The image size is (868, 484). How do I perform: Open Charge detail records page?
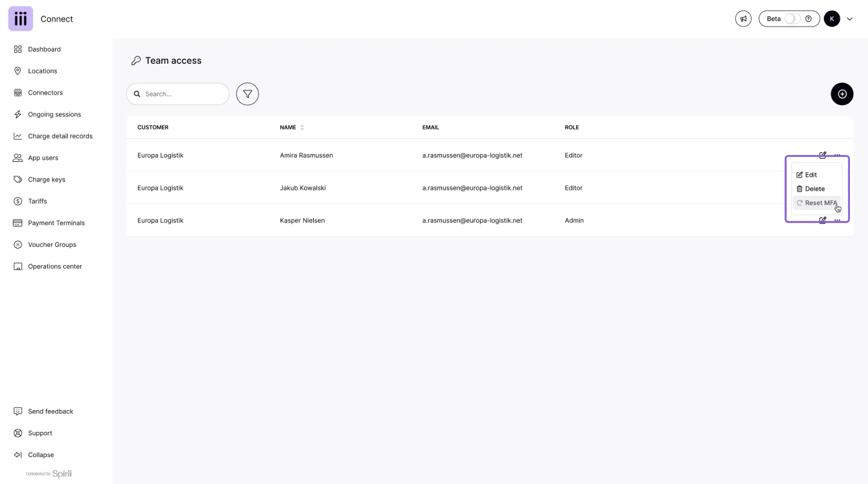click(60, 136)
